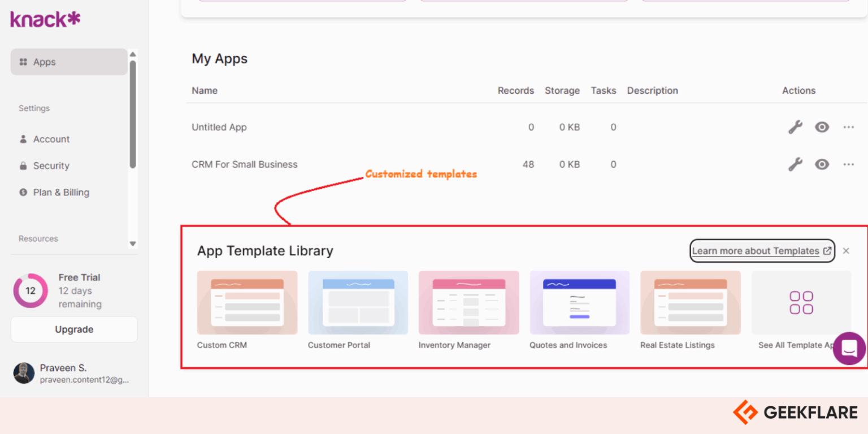Select the Security lock icon
The height and width of the screenshot is (434, 868).
pos(23,166)
